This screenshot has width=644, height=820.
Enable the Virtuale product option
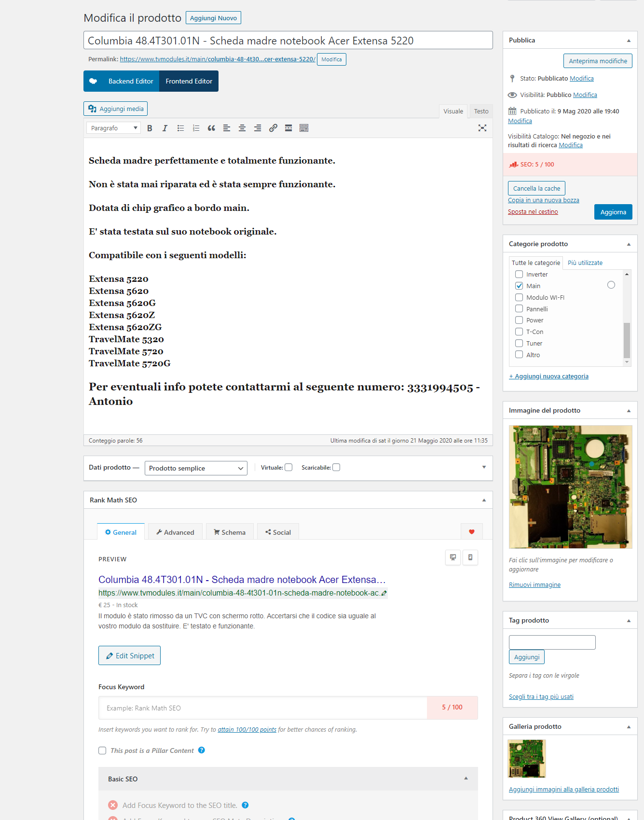coord(288,467)
